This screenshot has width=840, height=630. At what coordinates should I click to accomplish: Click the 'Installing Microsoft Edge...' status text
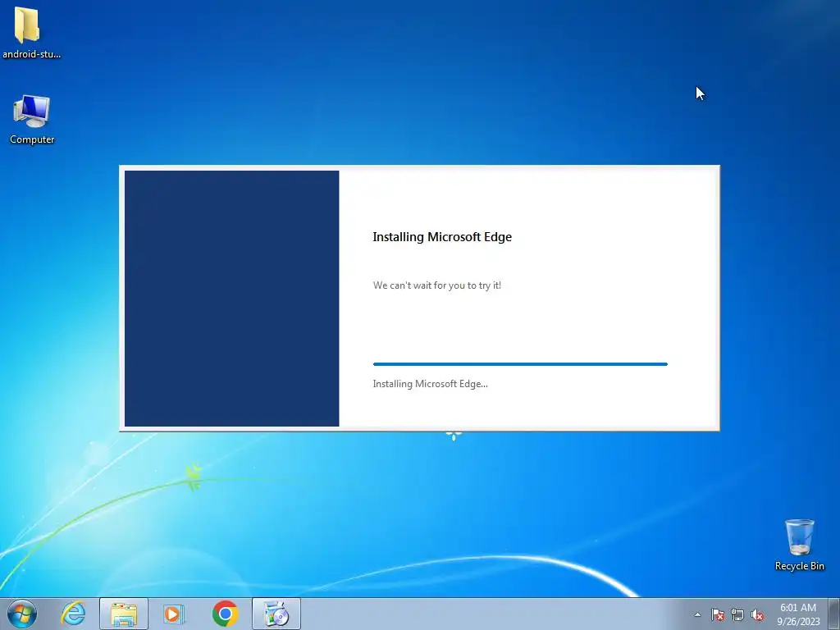(x=430, y=384)
